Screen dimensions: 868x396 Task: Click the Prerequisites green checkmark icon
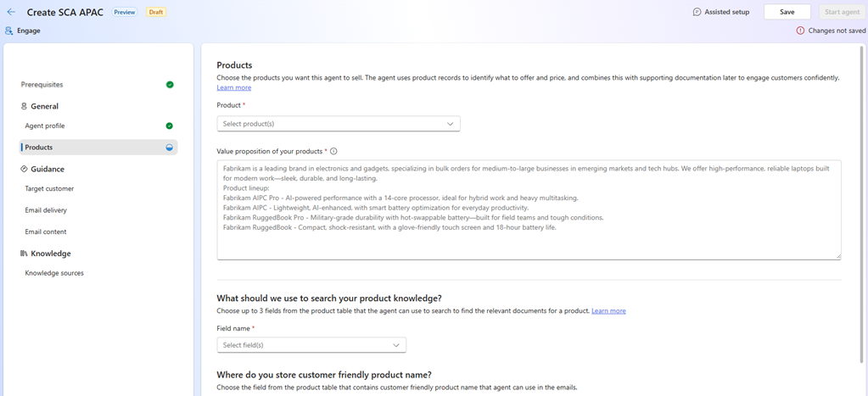pos(170,85)
